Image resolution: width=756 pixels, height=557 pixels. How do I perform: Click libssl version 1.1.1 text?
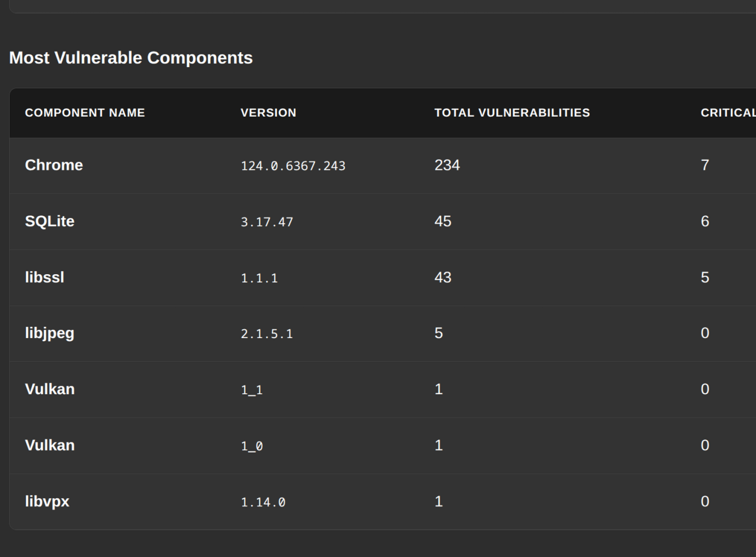(259, 277)
